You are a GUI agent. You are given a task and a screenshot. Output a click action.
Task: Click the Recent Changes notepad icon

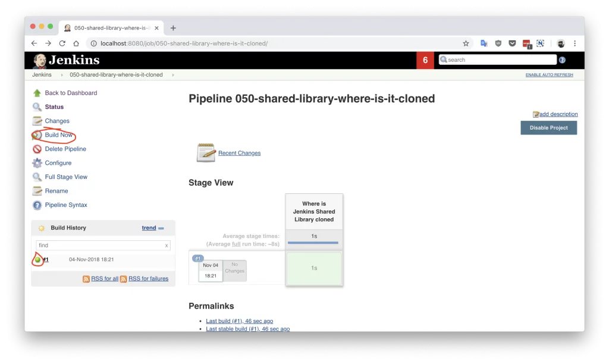tap(206, 152)
